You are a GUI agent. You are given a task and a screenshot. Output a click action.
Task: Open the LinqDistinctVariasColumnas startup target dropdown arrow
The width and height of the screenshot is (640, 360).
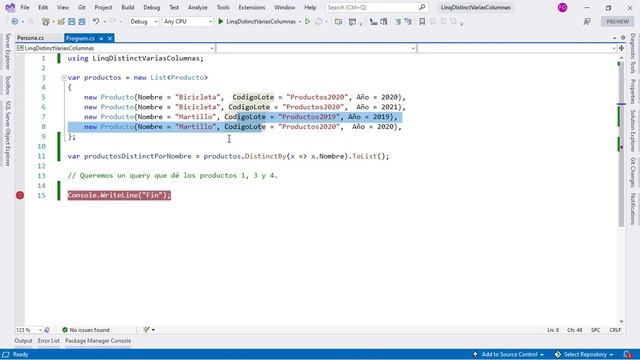(300, 22)
